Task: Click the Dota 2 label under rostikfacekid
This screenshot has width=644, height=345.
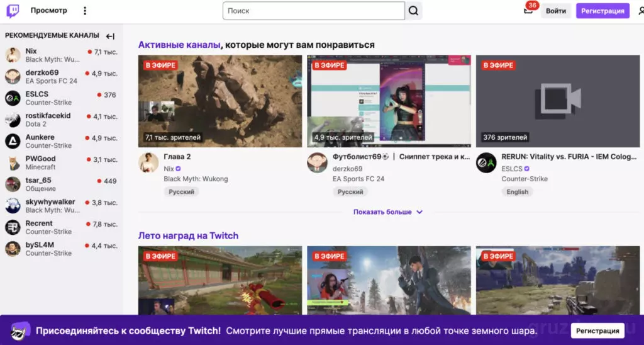Action: point(36,124)
